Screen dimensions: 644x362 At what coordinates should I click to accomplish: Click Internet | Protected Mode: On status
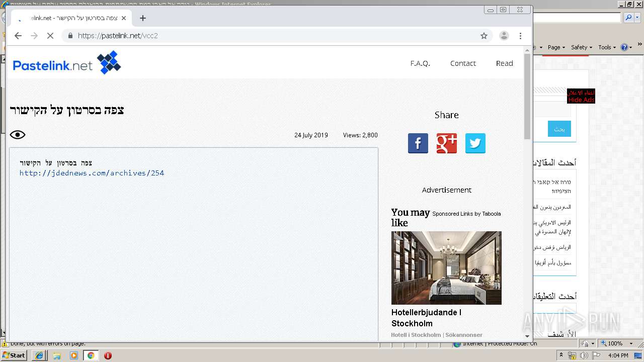click(x=495, y=344)
